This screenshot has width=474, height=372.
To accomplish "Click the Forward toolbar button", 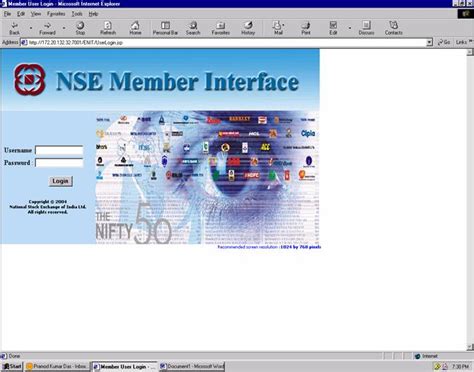I will point(47,28).
